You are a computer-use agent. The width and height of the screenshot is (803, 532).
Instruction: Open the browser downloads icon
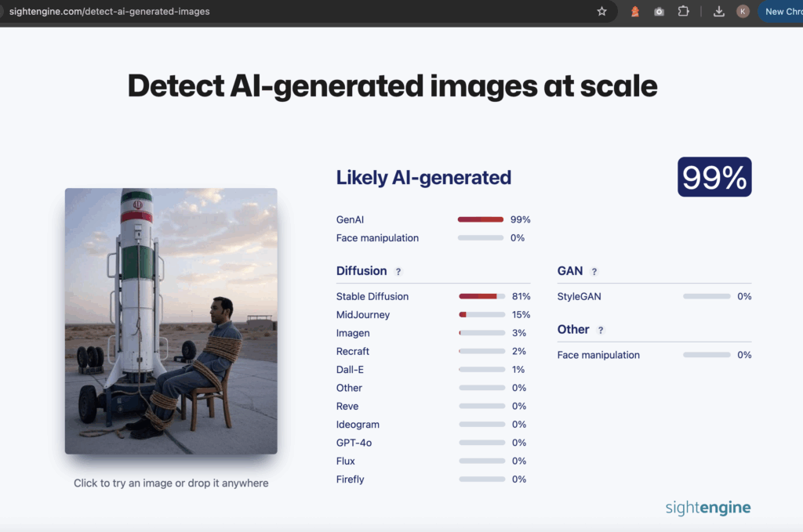coord(719,11)
